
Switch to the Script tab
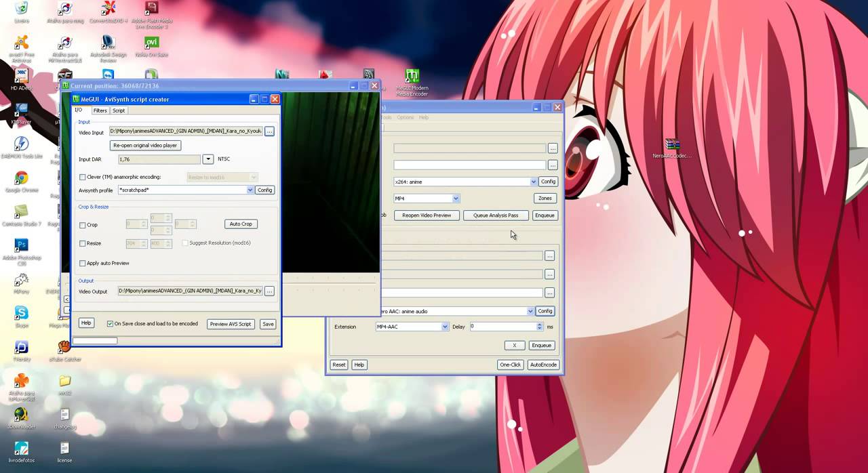(119, 110)
